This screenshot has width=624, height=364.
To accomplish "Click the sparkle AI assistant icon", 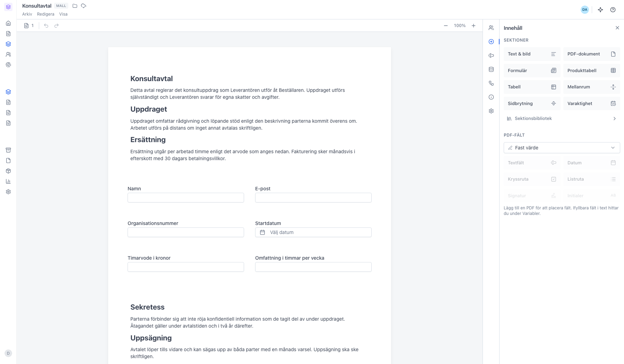I will coord(600,10).
